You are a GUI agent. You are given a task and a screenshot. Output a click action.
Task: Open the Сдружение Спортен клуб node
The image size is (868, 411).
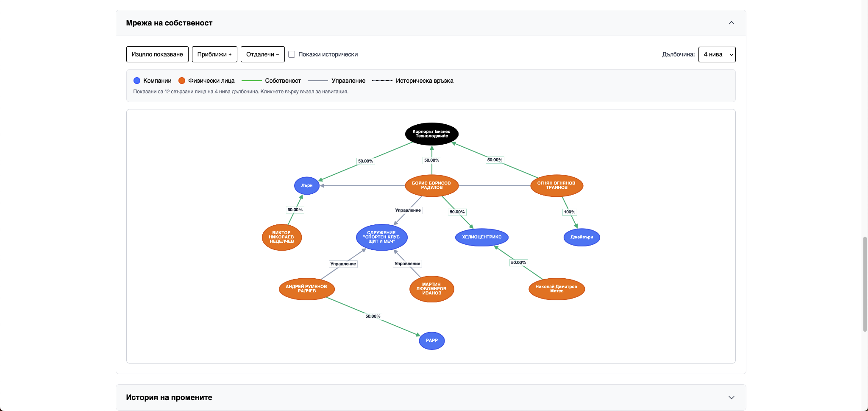point(381,237)
